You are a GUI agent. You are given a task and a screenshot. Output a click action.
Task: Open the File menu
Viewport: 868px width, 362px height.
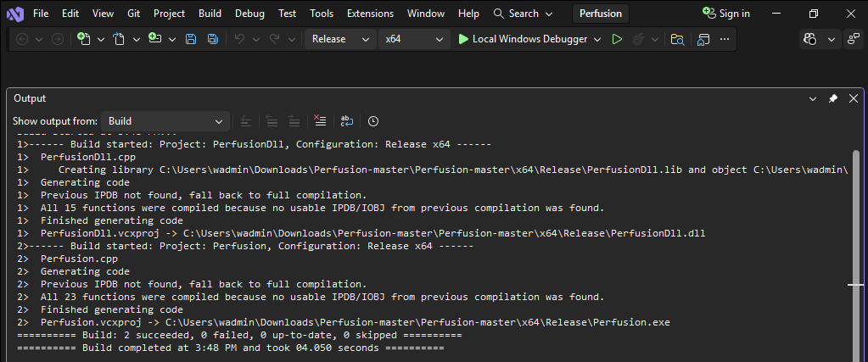pos(41,14)
